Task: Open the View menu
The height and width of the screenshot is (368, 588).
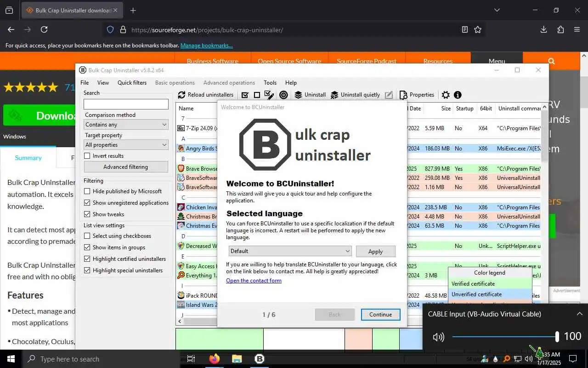Action: pos(103,83)
